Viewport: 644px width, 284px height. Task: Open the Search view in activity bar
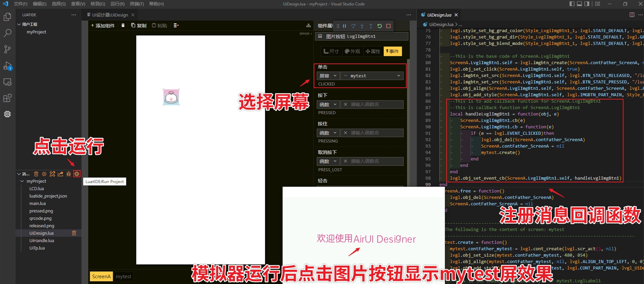pyautogui.click(x=7, y=33)
